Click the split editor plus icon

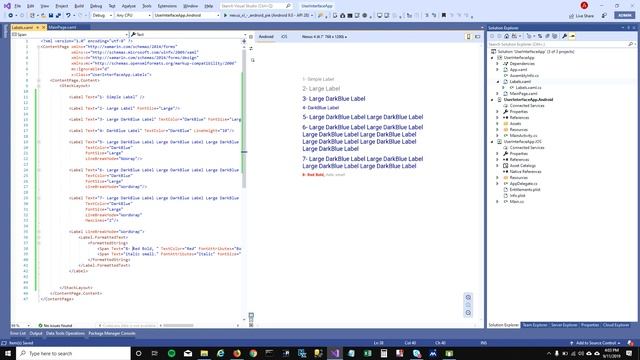click(244, 41)
